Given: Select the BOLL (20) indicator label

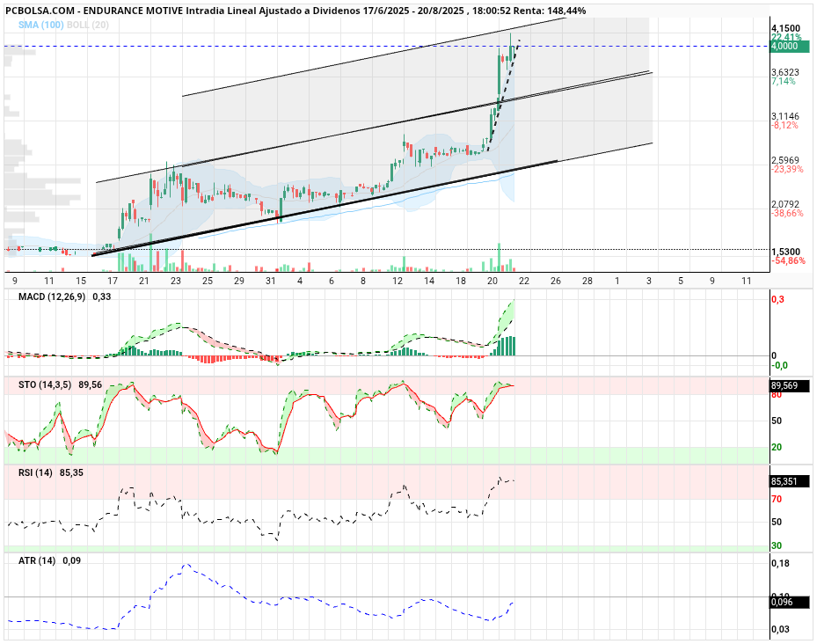Looking at the screenshot, I should click(88, 25).
